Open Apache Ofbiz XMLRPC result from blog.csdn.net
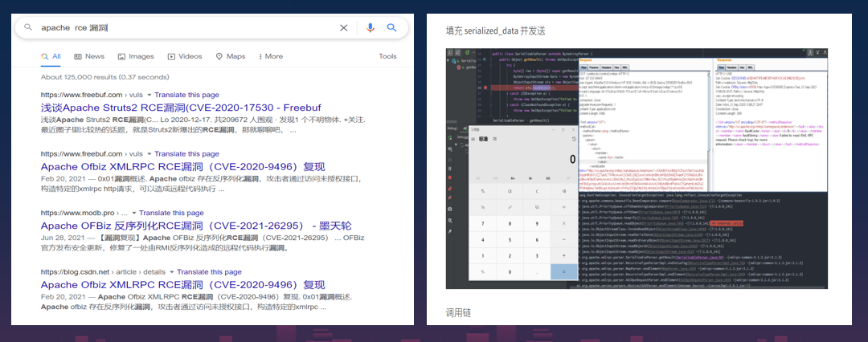 tap(182, 285)
